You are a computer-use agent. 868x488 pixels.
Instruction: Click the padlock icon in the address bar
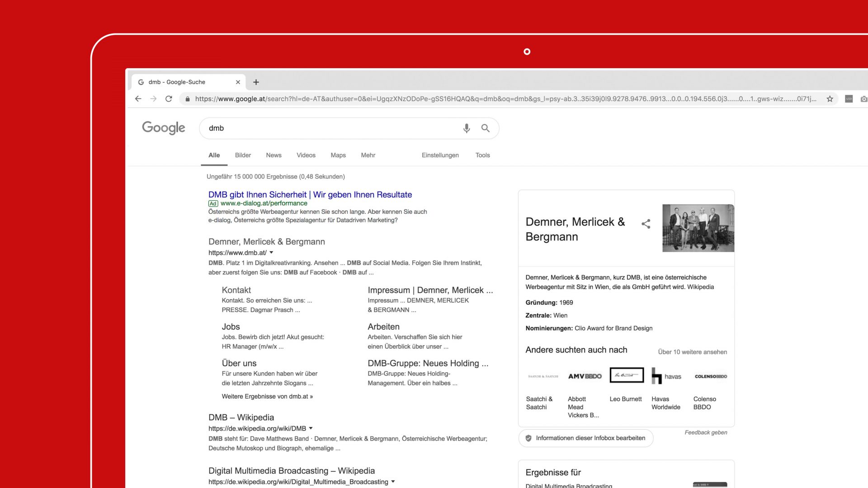[188, 99]
